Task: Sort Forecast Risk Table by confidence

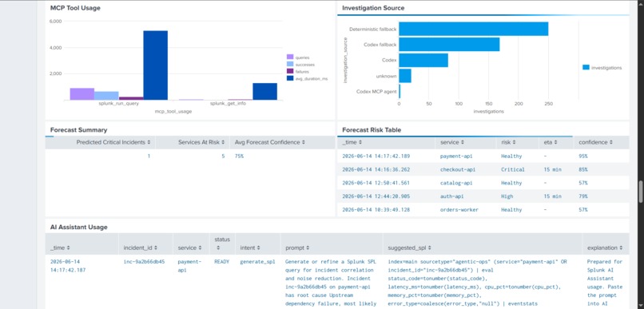Action: [x=596, y=142]
